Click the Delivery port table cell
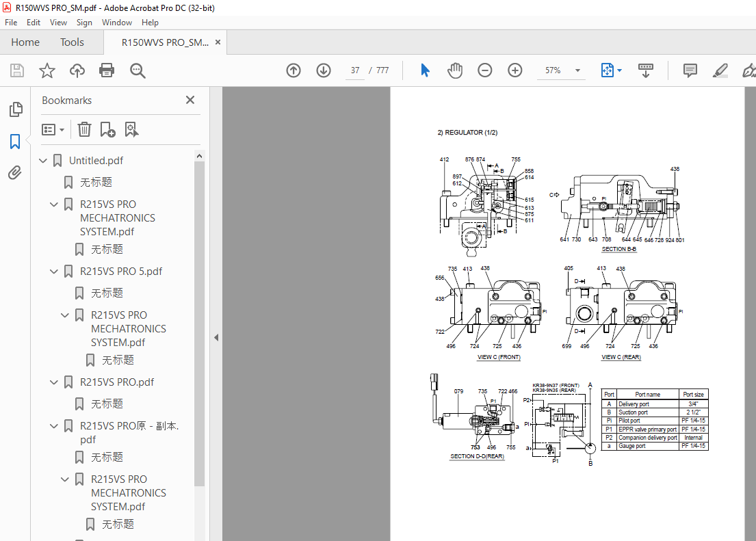 pyautogui.click(x=647, y=404)
